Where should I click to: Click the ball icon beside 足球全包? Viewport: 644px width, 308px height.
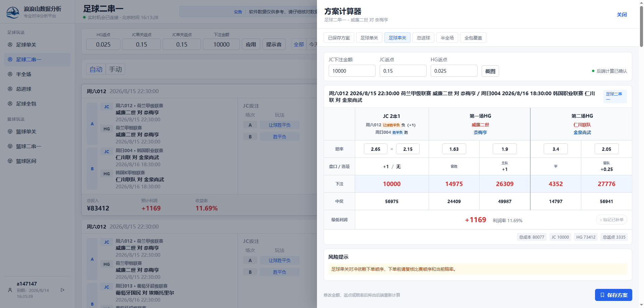coord(10,104)
